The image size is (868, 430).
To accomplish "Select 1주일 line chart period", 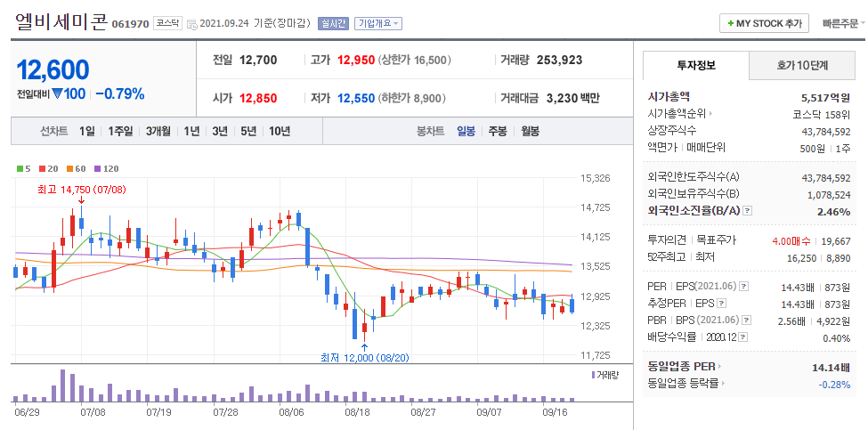I will (121, 131).
